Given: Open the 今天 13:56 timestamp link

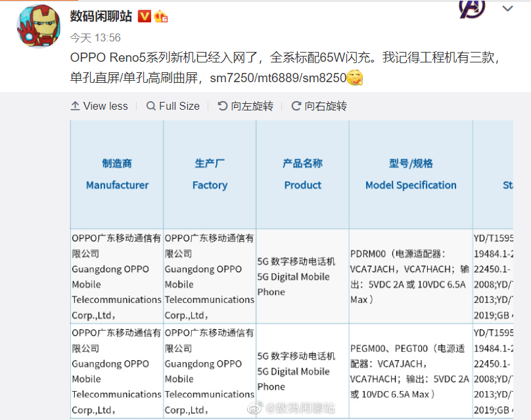Looking at the screenshot, I should click(95, 37).
